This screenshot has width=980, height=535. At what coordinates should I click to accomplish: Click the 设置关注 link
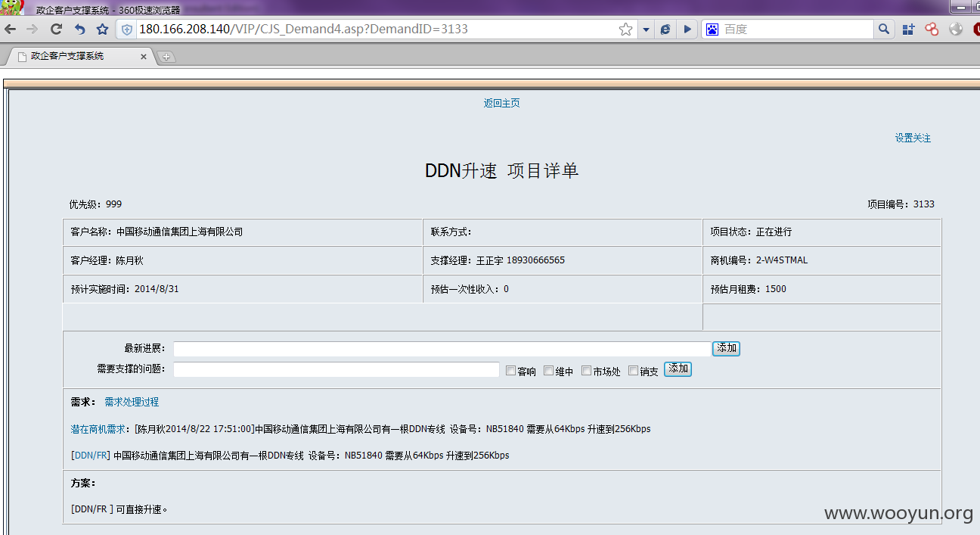pos(913,138)
